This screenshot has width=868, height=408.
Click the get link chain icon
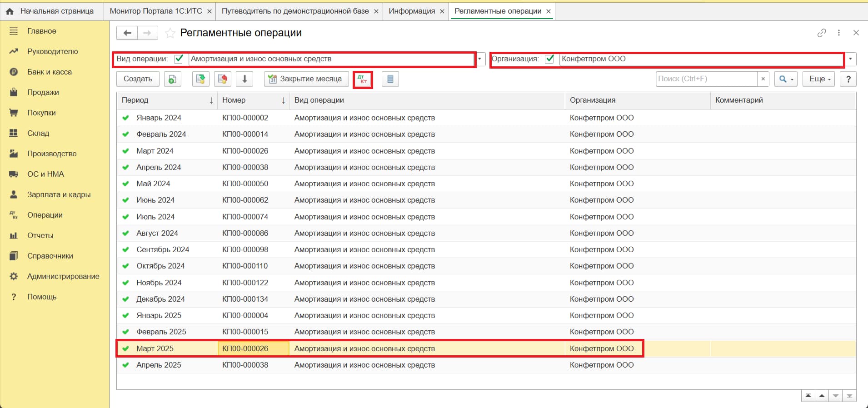click(821, 33)
